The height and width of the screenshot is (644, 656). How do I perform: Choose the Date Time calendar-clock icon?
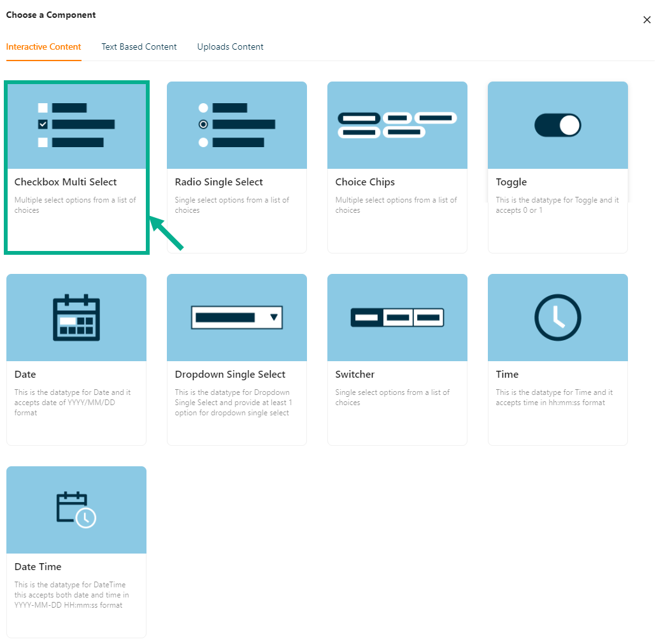[76, 510]
